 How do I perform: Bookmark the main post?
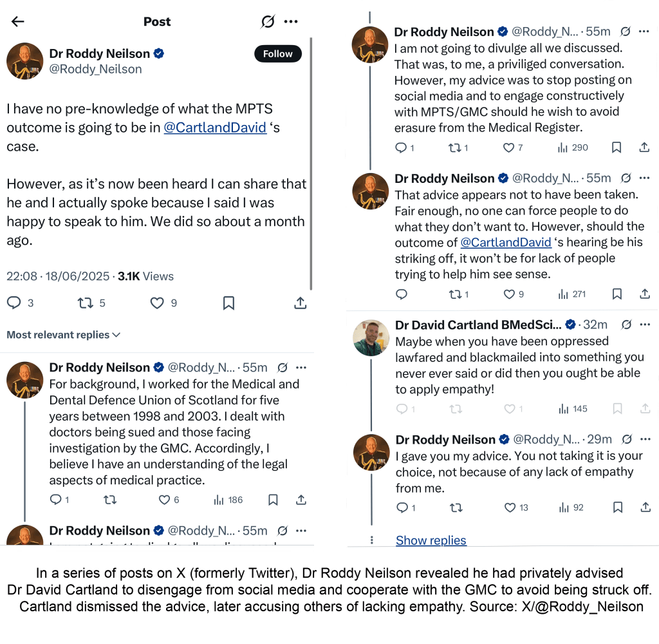228,303
